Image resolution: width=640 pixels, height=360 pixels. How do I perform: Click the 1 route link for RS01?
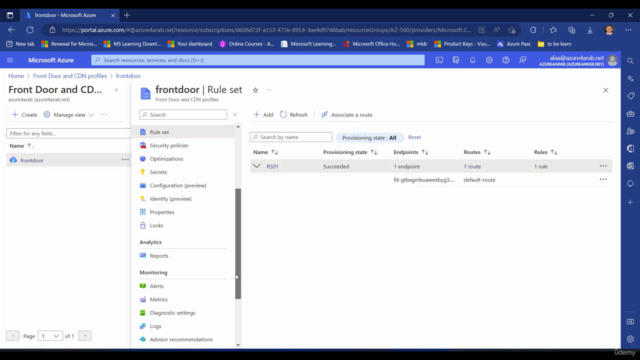[472, 167]
